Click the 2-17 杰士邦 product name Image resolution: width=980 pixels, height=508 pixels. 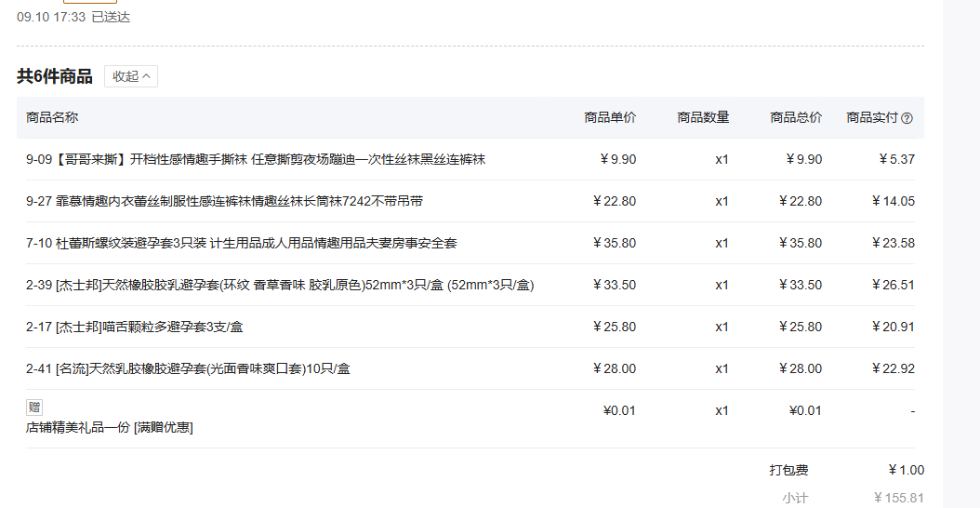pos(134,327)
